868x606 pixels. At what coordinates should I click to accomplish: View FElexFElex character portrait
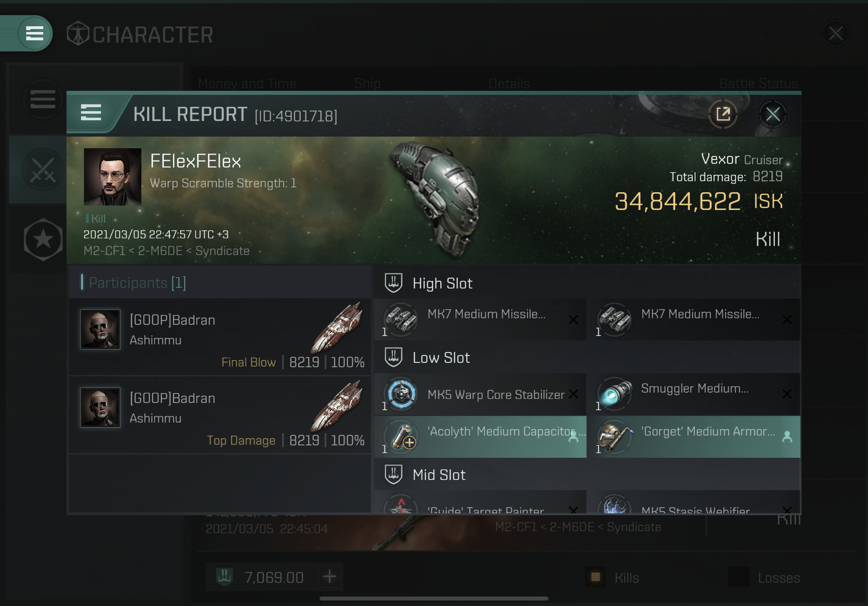coord(112,177)
